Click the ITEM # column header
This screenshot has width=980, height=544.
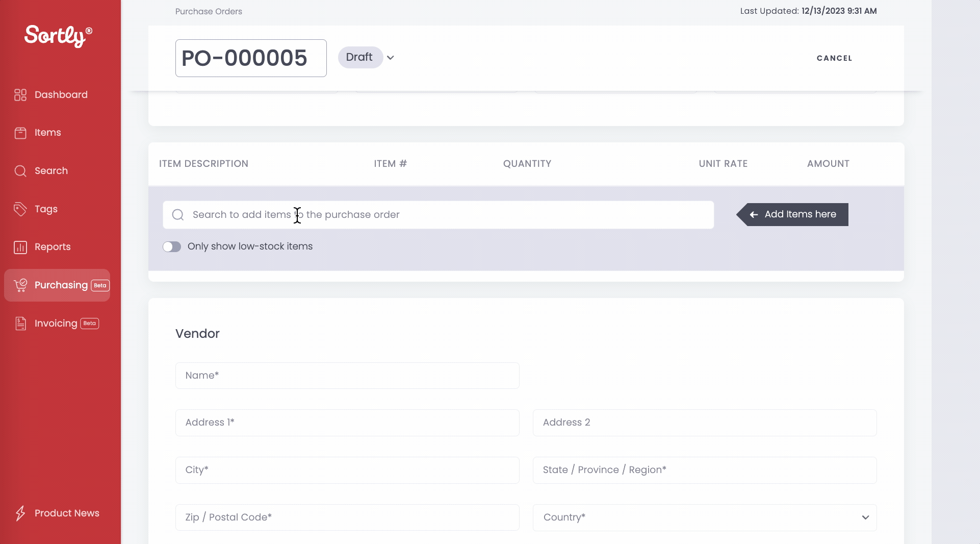pos(390,164)
